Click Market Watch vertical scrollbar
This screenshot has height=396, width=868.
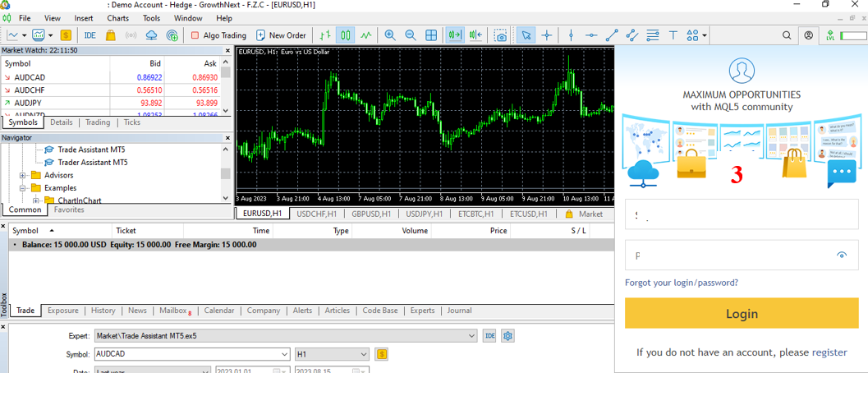225,85
